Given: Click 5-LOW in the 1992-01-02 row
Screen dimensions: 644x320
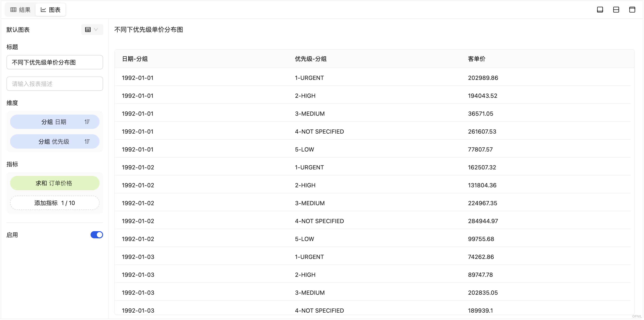Looking at the screenshot, I should 304,239.
